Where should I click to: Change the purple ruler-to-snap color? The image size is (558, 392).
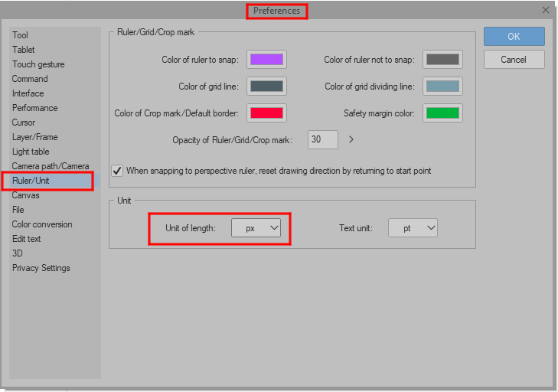click(266, 60)
